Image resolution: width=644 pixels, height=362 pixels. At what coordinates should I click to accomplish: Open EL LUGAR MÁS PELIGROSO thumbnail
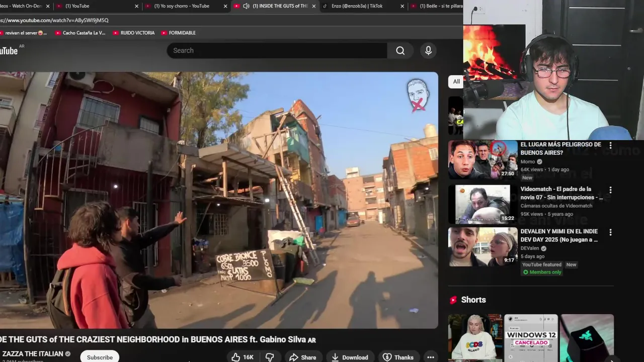pyautogui.click(x=483, y=159)
